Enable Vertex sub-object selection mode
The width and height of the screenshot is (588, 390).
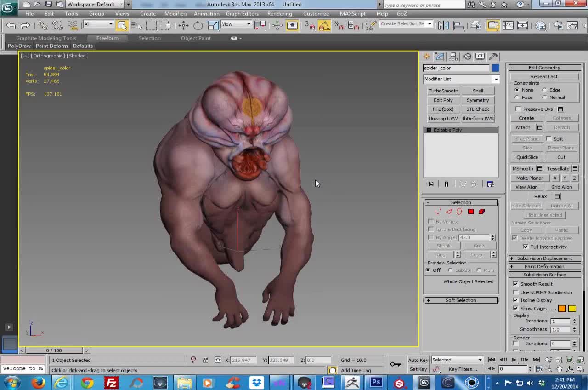pyautogui.click(x=437, y=212)
